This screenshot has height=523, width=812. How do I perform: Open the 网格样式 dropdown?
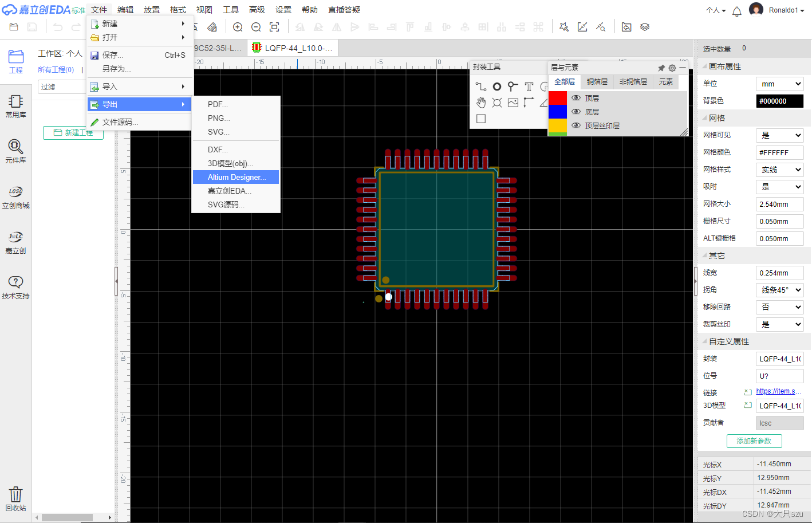(x=780, y=170)
